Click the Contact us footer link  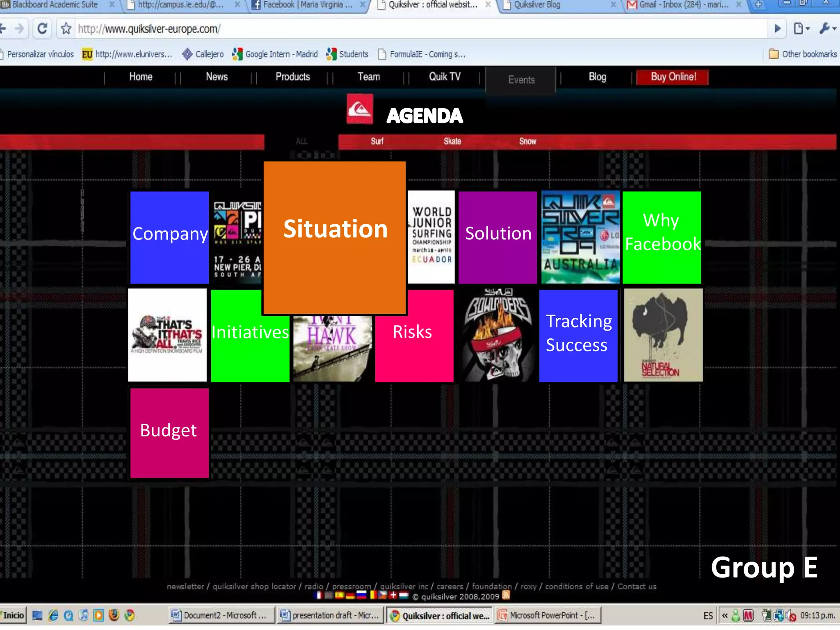pos(637,587)
